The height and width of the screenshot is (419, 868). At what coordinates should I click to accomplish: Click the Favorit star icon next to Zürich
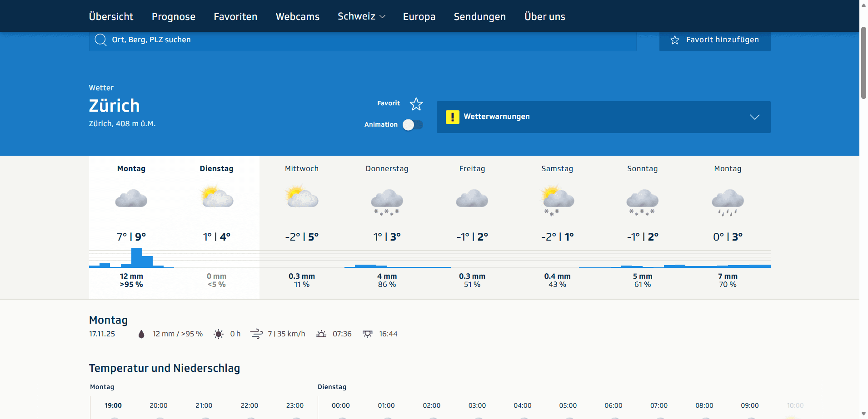416,104
